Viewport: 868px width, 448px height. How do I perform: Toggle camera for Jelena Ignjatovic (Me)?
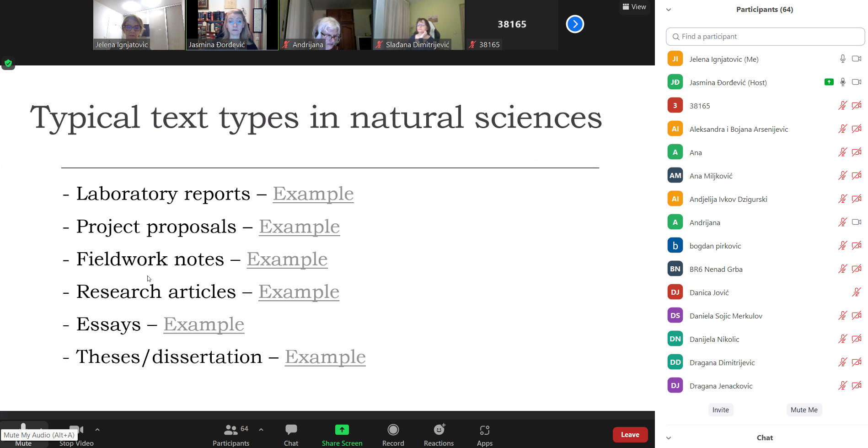coord(857,59)
